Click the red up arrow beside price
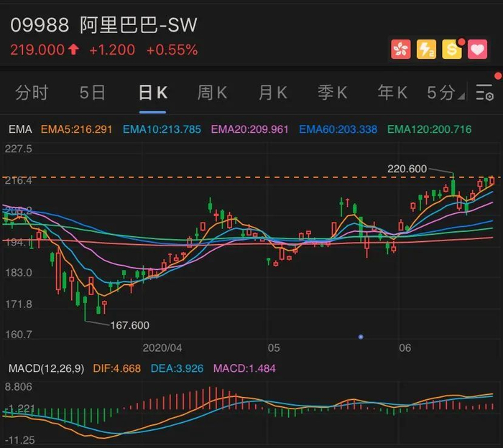 pyautogui.click(x=74, y=50)
